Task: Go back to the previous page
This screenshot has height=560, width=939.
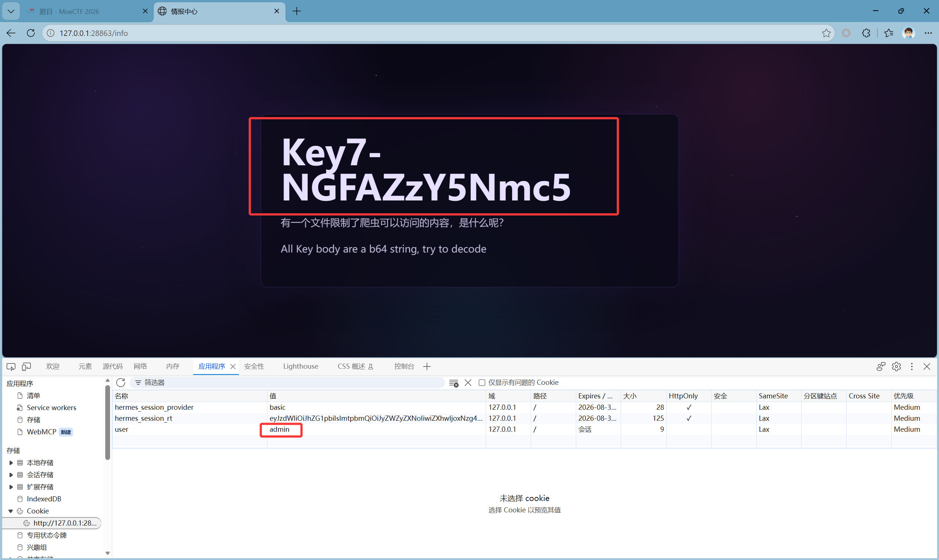Action: [11, 33]
